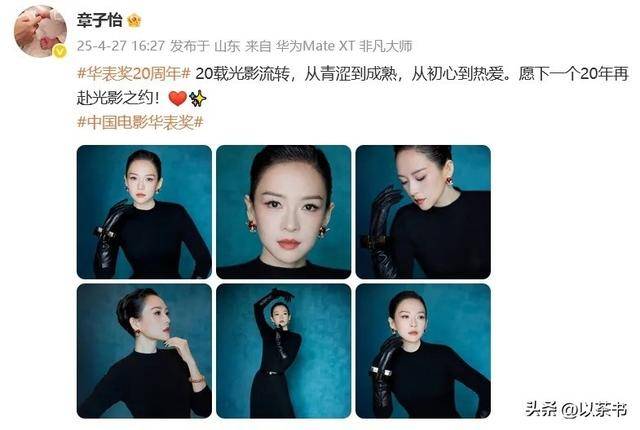Click the 头条 @以茶书 watermark
Viewport: 640px width, 430px height.
coord(576,408)
